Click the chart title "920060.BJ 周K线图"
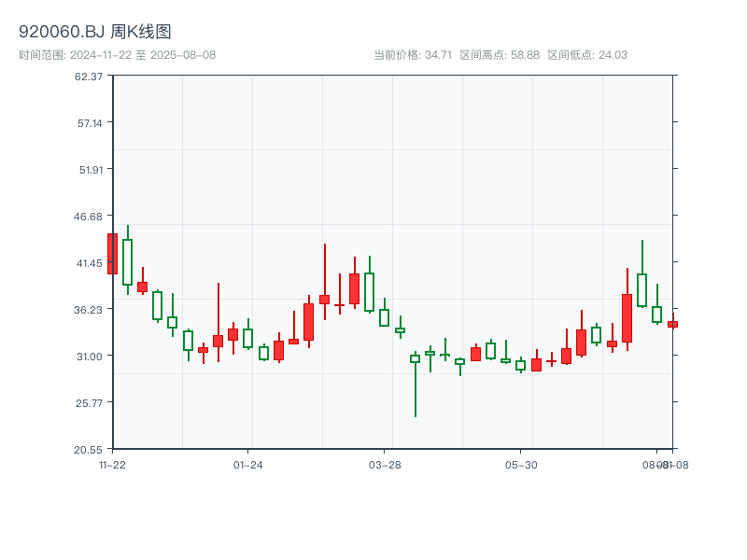747x560 pixels. click(x=95, y=32)
